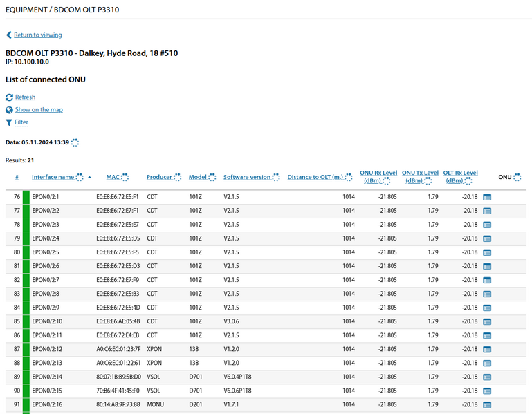Click the globe icon for map view
Image resolution: width=532 pixels, height=414 pixels.
point(9,110)
